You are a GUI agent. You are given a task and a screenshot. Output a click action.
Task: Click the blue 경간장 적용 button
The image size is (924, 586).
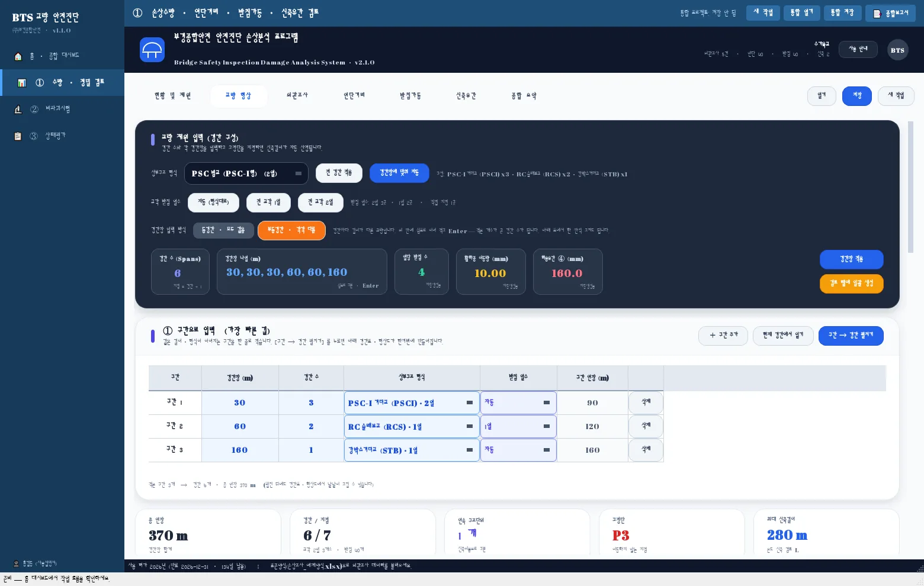point(851,259)
